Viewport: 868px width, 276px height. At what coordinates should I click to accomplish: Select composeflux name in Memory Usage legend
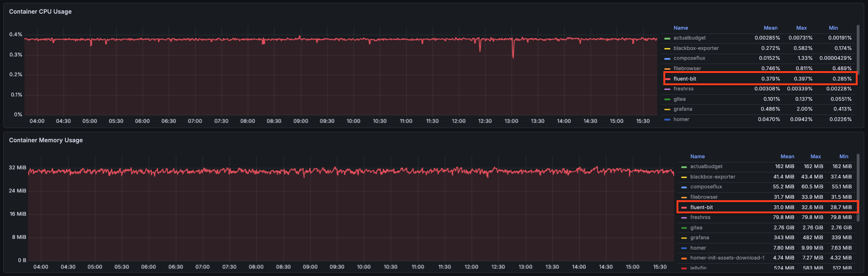(706, 187)
